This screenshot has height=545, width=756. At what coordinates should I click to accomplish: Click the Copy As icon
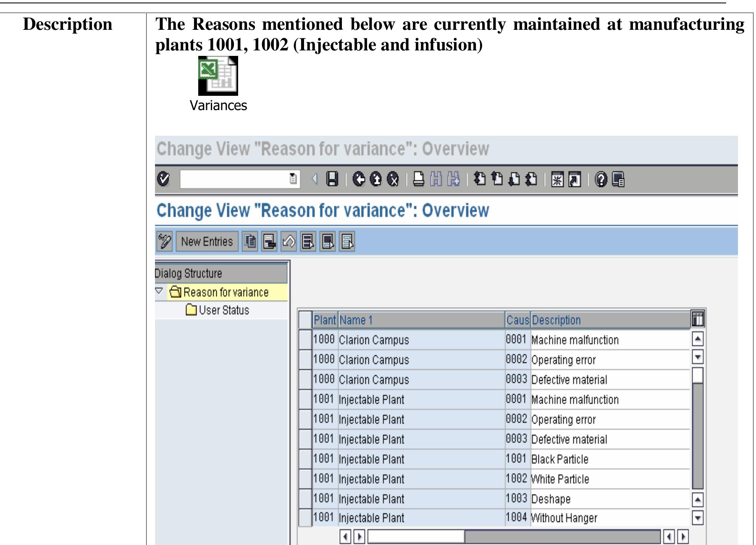(251, 242)
